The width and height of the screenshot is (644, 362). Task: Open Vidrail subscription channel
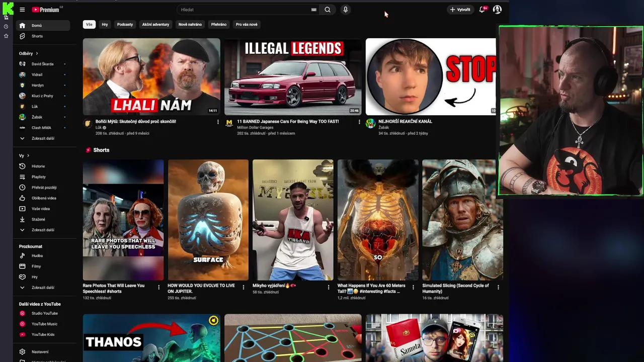42,74
